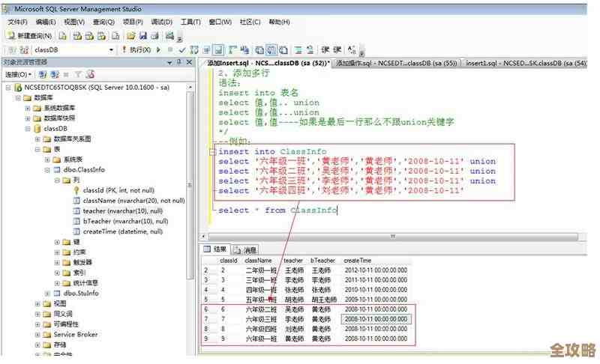Viewport: 600px width, 364px height.
Task: Open the 工具(T) menu
Action: pos(190,22)
